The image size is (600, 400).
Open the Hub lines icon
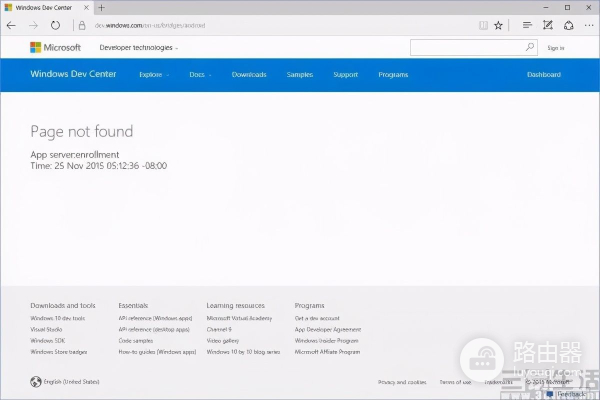point(527,25)
